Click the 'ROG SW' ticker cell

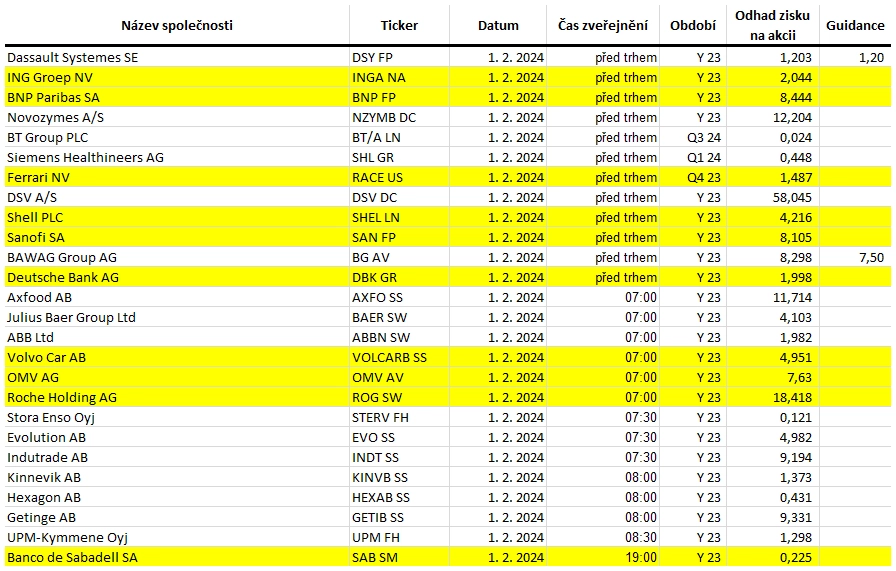tap(399, 397)
